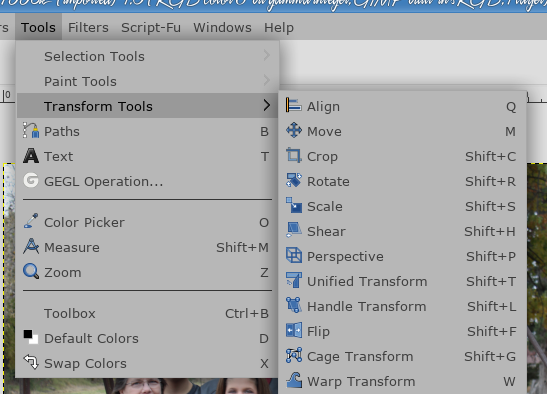
Task: Click the Shift+M shortcut text
Action: click(242, 247)
